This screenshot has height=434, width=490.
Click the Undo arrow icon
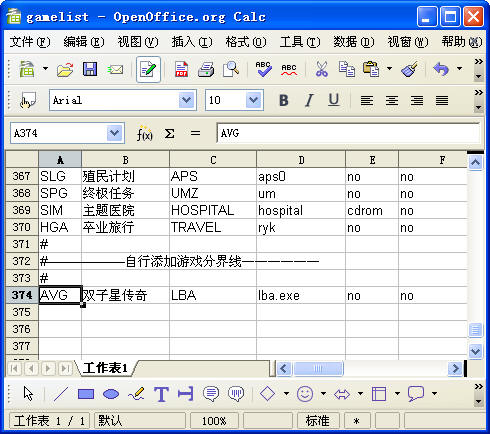point(441,69)
